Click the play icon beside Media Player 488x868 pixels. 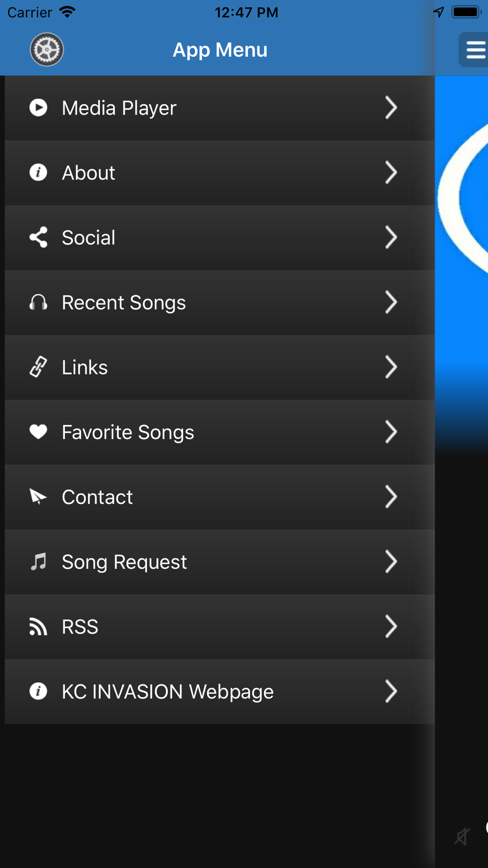(38, 107)
